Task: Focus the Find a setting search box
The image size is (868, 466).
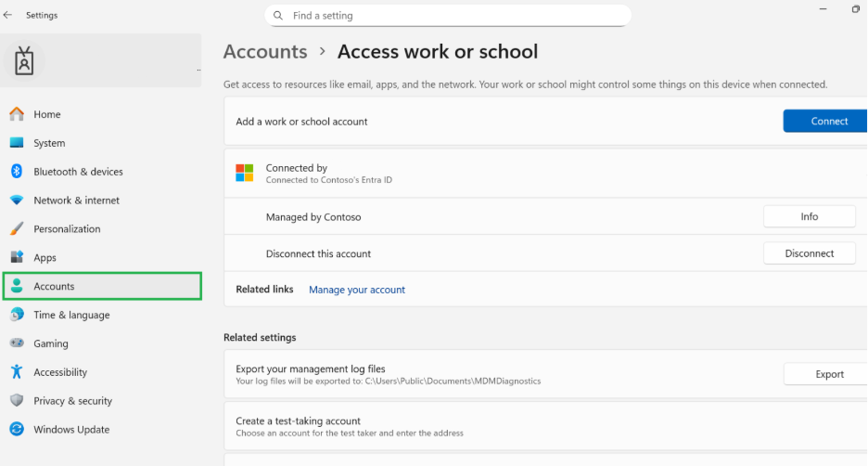Action: coord(448,16)
